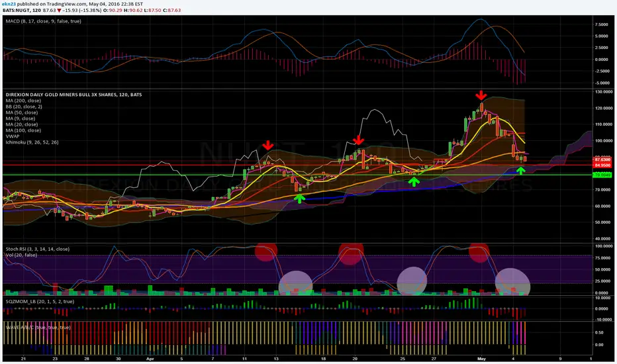Click 60.0000 on the price axis
The height and width of the screenshot is (364, 617).
click(x=603, y=206)
